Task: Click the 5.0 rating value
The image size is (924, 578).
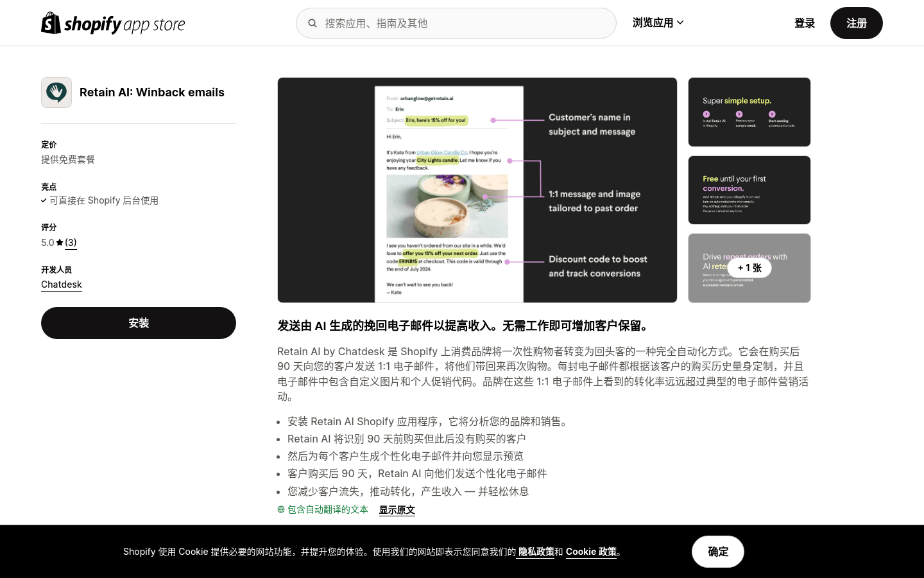Action: [x=47, y=243]
